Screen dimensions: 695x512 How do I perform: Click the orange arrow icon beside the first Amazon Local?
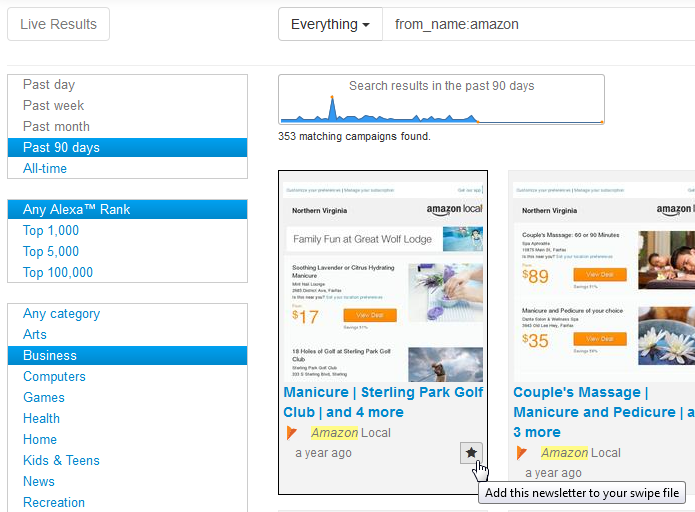[291, 433]
